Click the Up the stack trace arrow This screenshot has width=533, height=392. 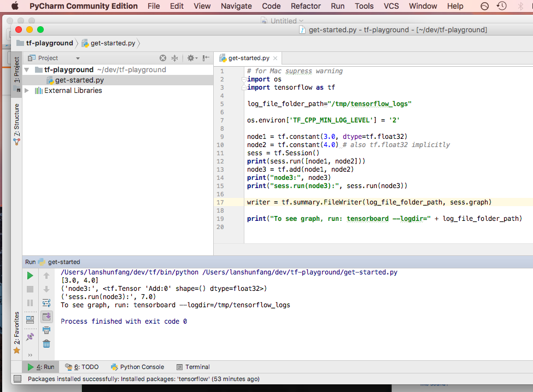coord(46,276)
